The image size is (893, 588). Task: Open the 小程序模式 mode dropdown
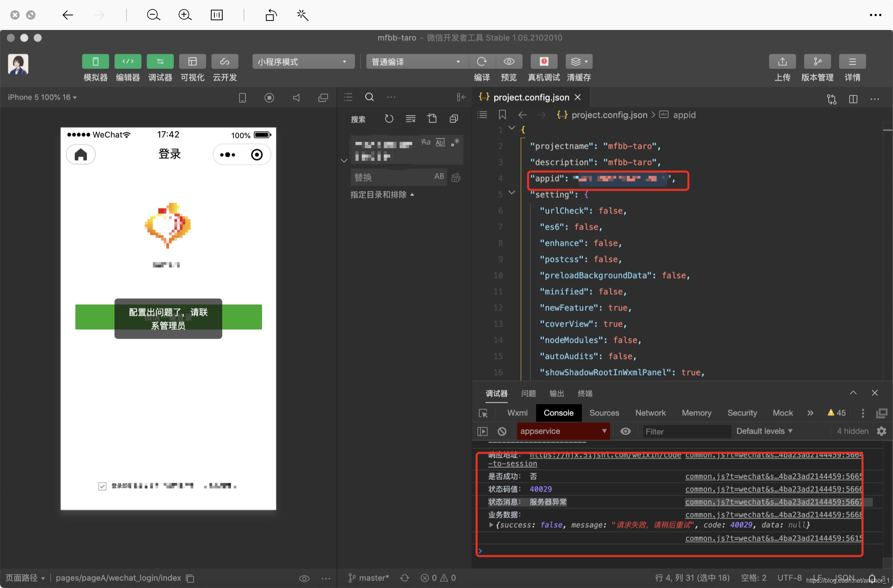pyautogui.click(x=303, y=61)
